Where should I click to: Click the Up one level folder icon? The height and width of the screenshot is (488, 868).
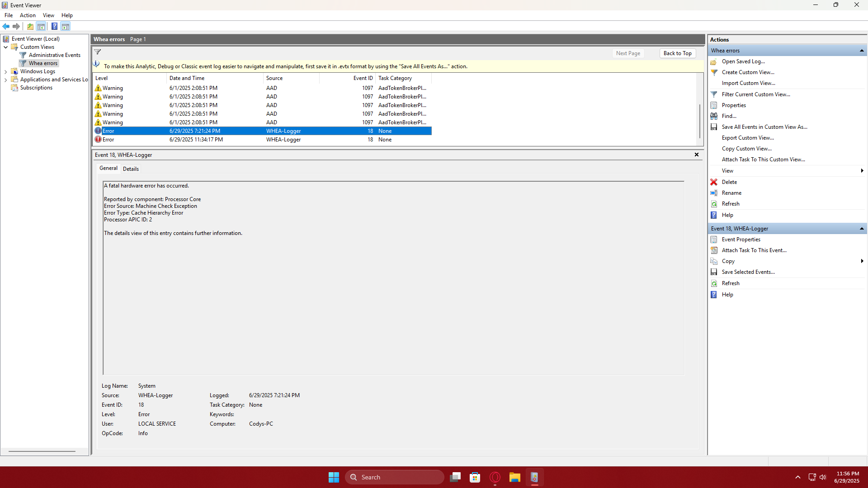click(30, 26)
